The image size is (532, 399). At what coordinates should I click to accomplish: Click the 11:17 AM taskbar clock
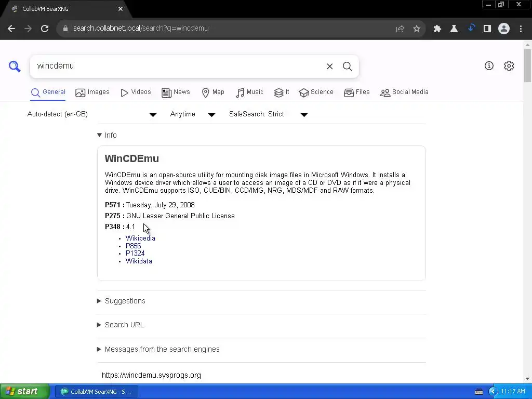click(513, 392)
